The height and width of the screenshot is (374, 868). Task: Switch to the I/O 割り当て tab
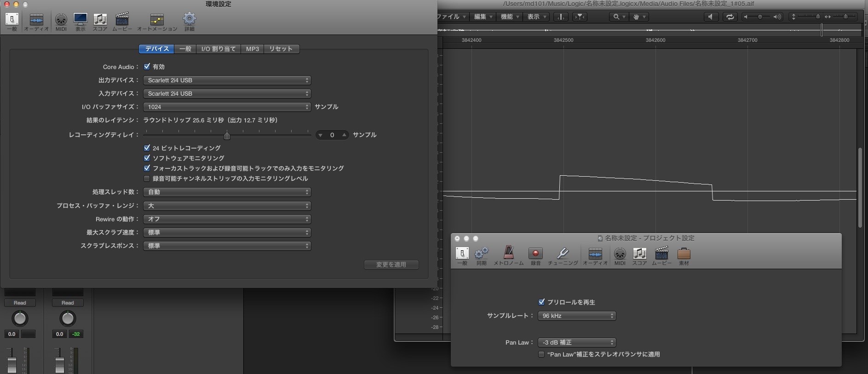[218, 49]
